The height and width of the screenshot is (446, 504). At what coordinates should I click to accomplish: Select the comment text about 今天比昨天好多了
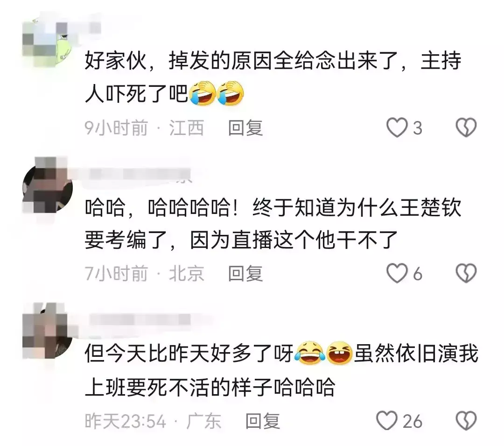pyautogui.click(x=281, y=370)
